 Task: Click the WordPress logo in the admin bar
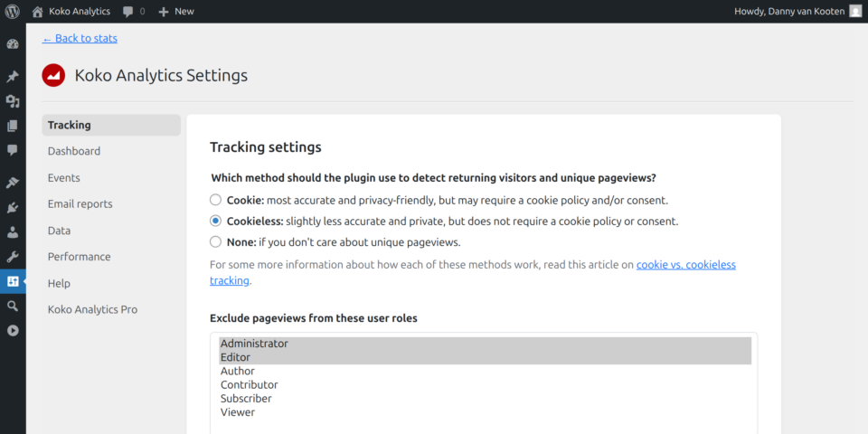coord(13,12)
